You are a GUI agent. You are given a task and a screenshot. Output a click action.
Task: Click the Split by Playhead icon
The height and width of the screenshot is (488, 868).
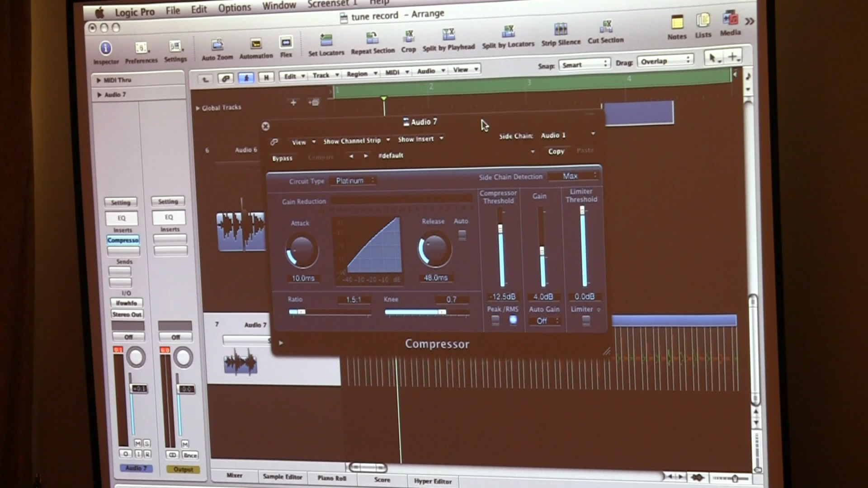coord(448,34)
